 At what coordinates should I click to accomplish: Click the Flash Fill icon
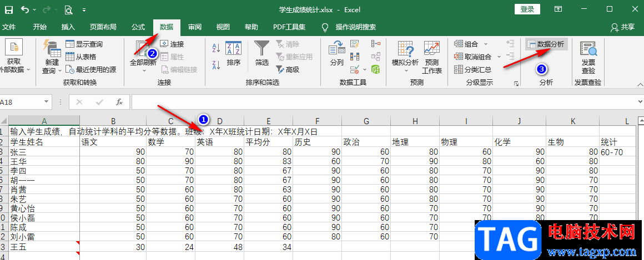click(x=354, y=44)
